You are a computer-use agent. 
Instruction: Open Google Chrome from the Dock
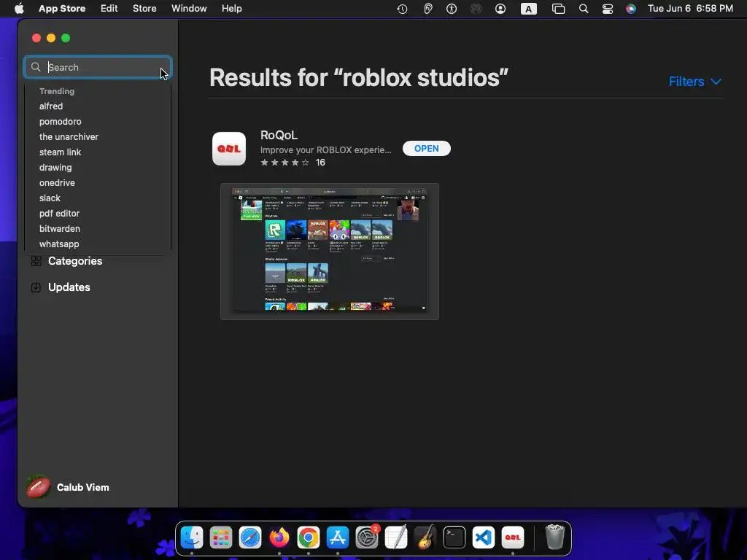[309, 537]
